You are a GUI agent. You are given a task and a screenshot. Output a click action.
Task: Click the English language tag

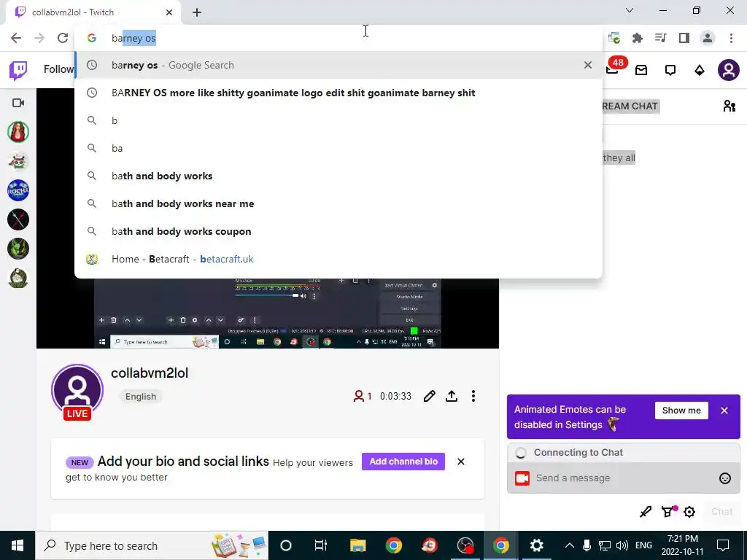click(141, 396)
